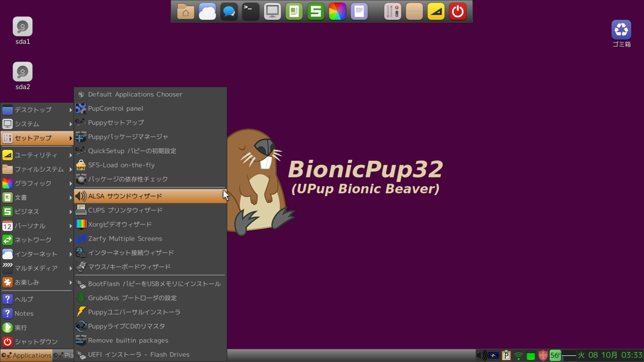Expand the パーソナル submenu
The height and width of the screenshot is (362, 644).
click(37, 226)
